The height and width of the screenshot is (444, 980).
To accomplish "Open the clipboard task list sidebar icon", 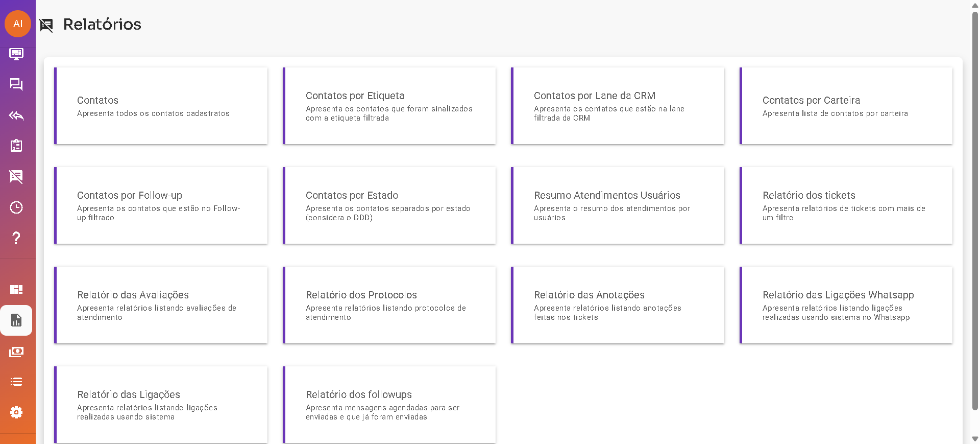I will coord(16,146).
